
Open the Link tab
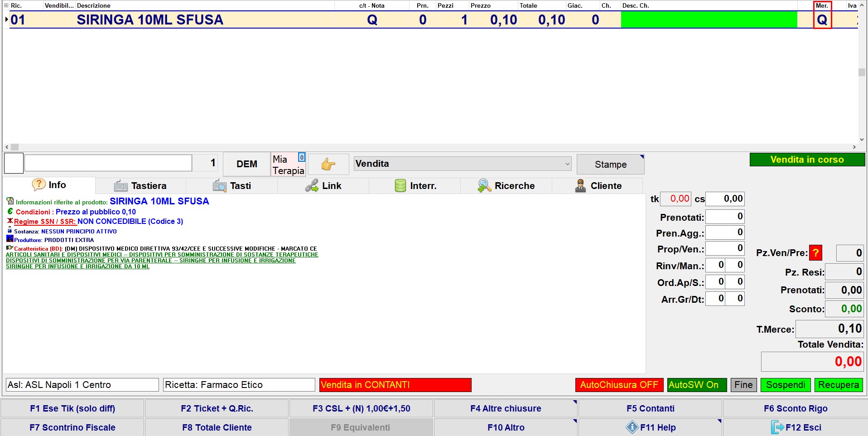coord(323,186)
